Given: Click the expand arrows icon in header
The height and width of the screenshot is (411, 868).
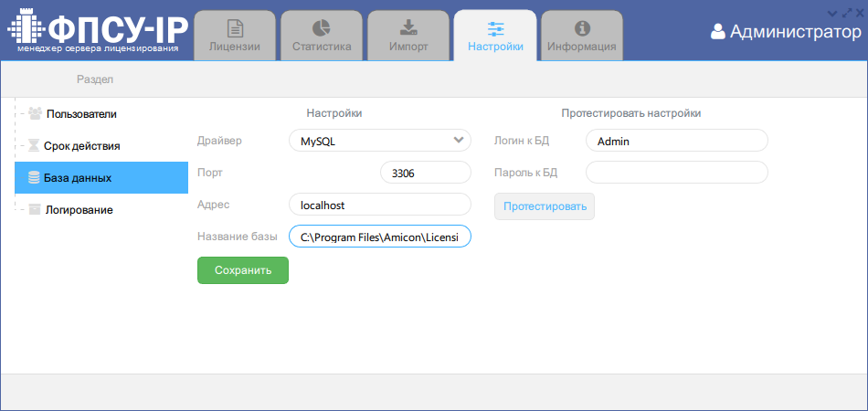Looking at the screenshot, I should pyautogui.click(x=845, y=13).
